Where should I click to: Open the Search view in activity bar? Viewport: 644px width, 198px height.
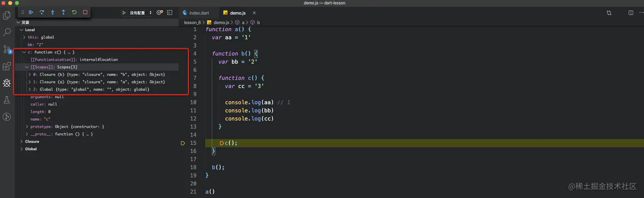[x=7, y=32]
